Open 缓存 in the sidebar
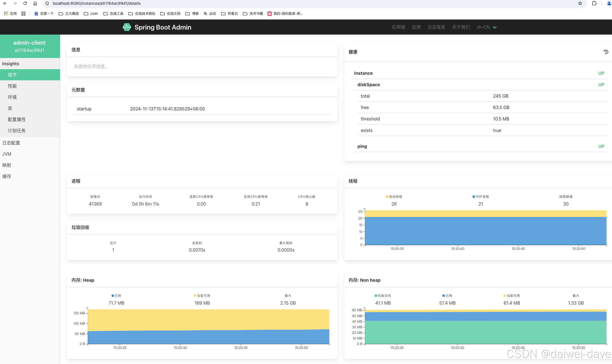Viewport: 612px width, 364px height. [x=30, y=176]
